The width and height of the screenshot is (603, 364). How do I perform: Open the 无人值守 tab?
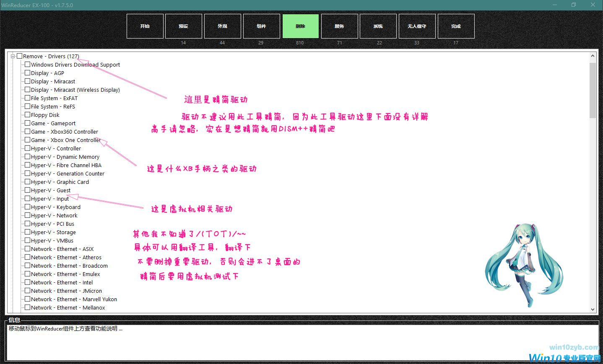click(x=417, y=26)
